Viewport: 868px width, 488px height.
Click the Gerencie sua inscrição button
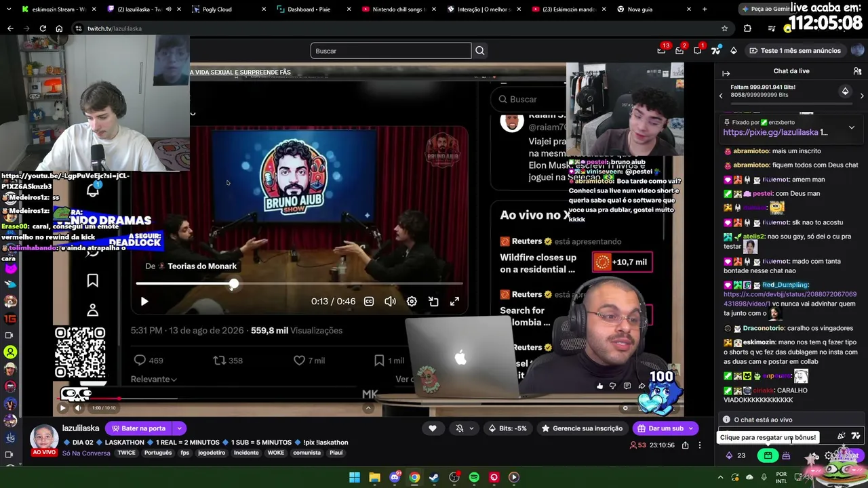[x=583, y=428]
